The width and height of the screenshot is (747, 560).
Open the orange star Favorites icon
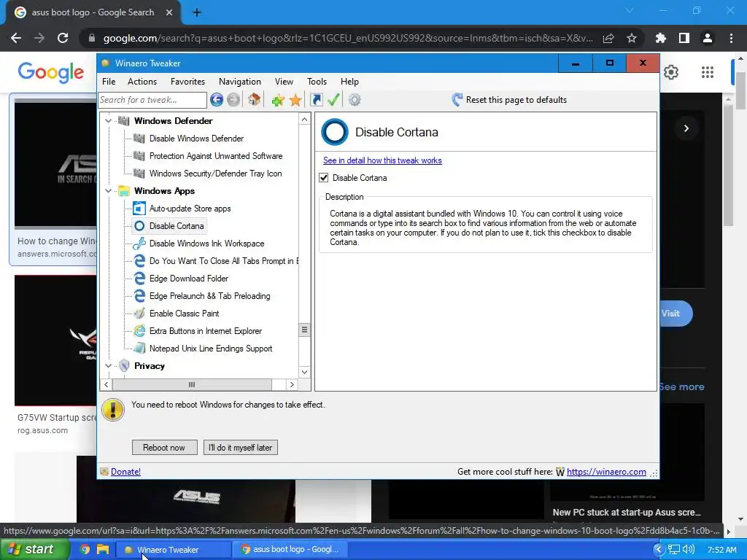(x=295, y=100)
